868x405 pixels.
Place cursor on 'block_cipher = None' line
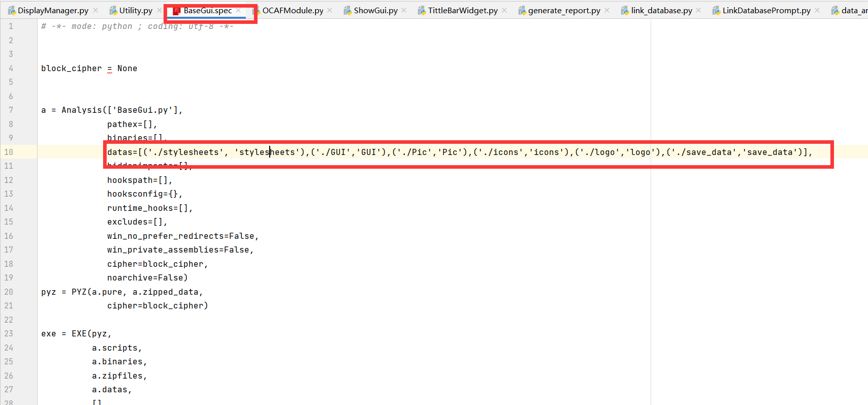[x=89, y=69]
